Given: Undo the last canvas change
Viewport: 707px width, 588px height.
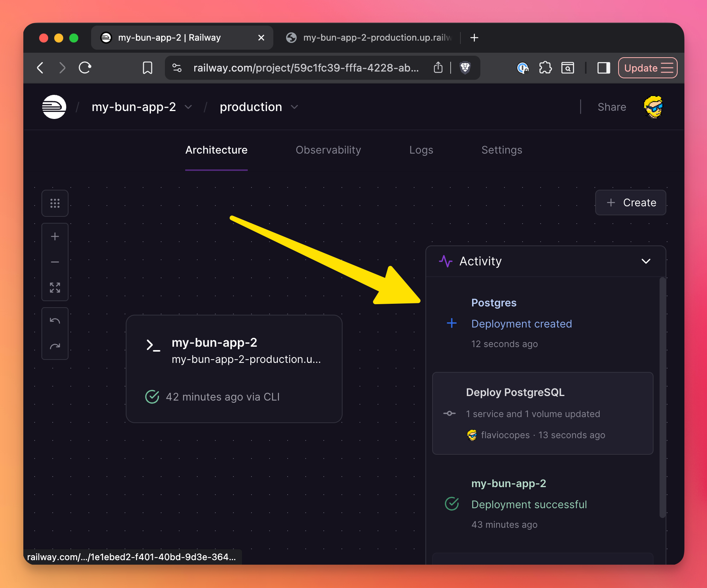Looking at the screenshot, I should (x=55, y=321).
